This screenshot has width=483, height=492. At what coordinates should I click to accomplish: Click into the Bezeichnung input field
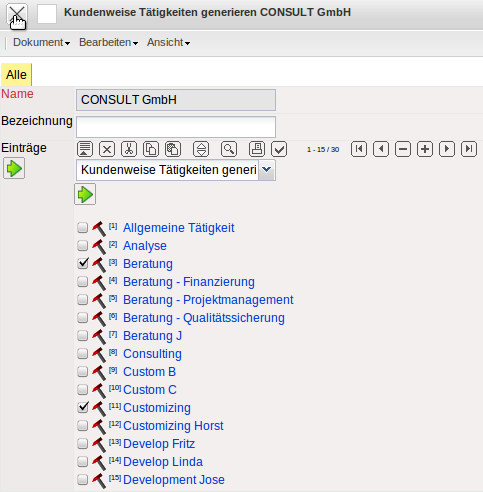tap(176, 127)
